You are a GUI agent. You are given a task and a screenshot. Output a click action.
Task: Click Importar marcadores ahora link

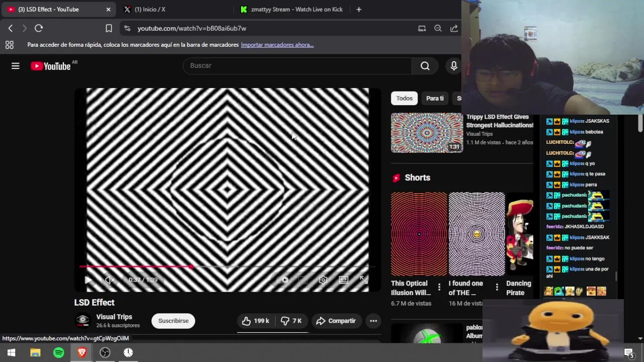(x=277, y=45)
